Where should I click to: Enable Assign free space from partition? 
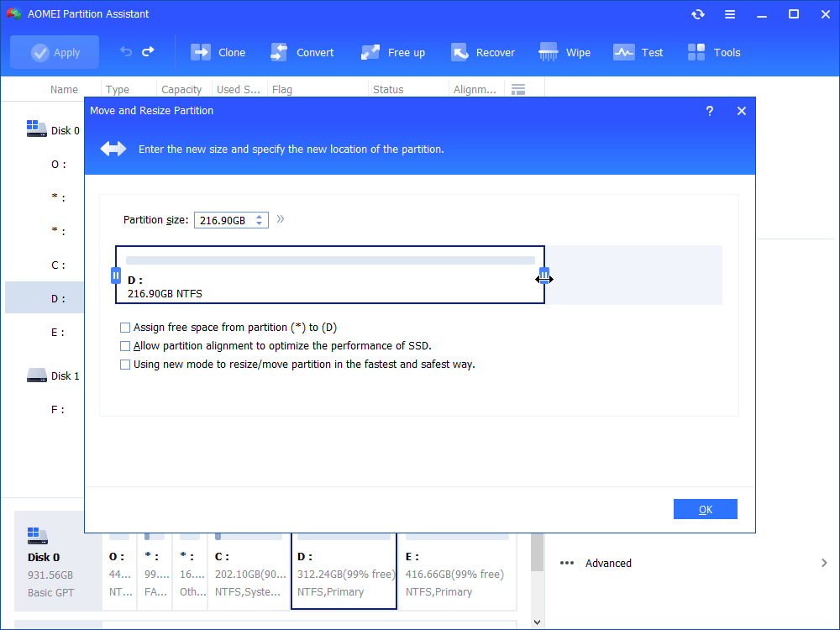[125, 328]
